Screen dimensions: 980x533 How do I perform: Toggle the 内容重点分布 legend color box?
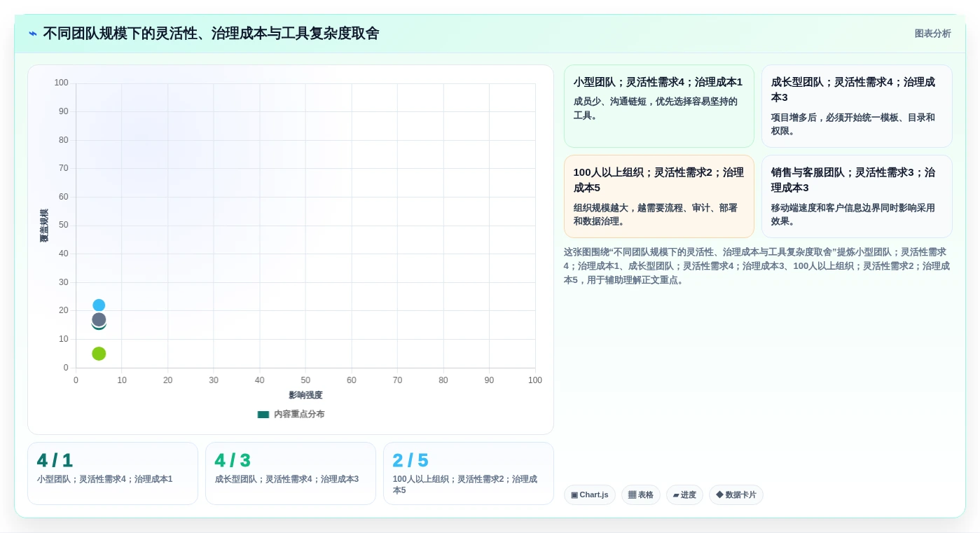[x=263, y=414]
